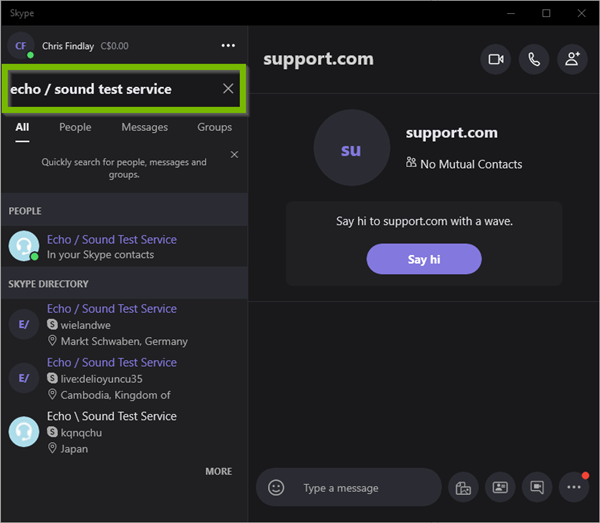600x523 pixels.
Task: Clear the search field text
Action: 228,89
